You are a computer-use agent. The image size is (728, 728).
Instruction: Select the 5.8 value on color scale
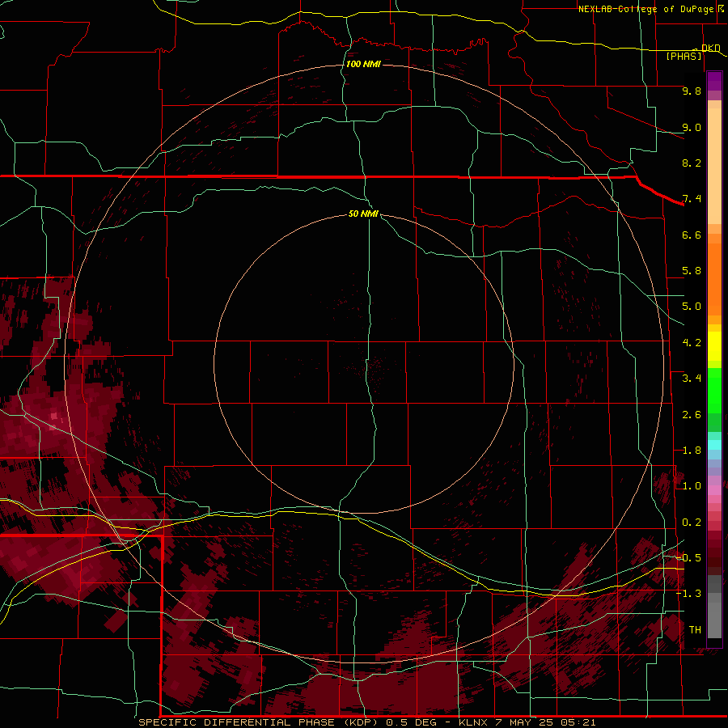[x=692, y=271]
